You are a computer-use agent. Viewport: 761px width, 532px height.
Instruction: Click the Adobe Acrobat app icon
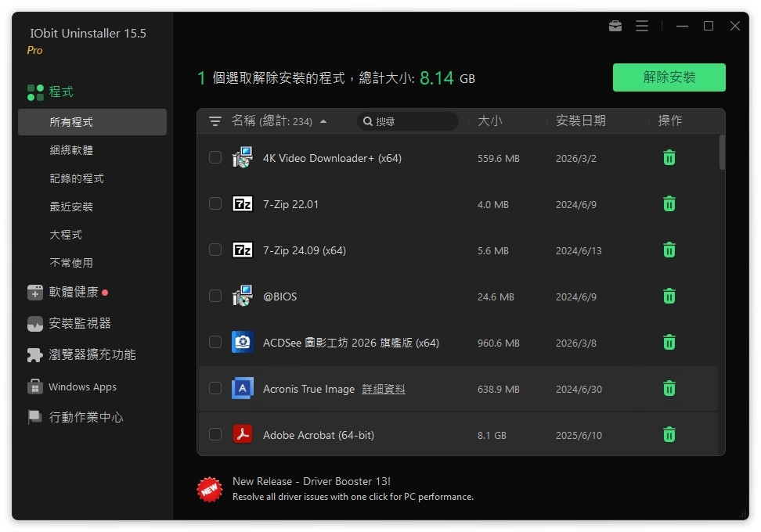click(242, 434)
